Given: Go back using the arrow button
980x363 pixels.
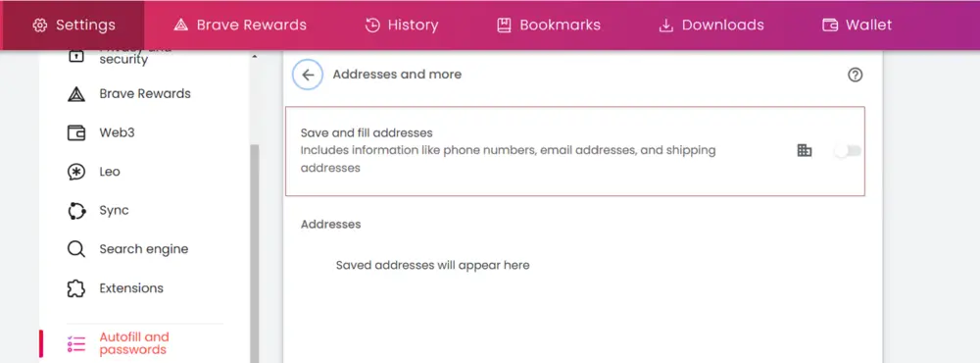Looking at the screenshot, I should 308,76.
